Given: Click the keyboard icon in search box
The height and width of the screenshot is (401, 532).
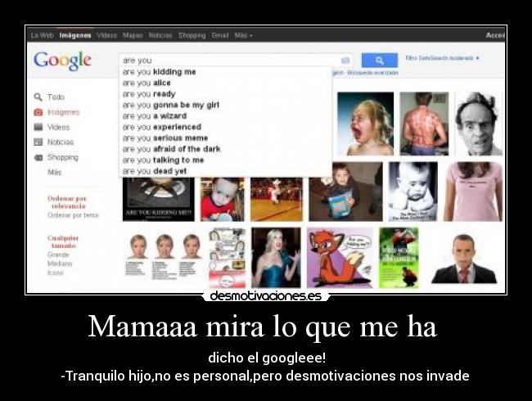Looking at the screenshot, I should [345, 61].
